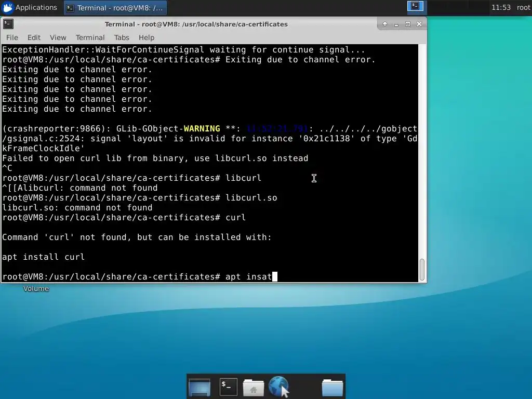Click terminal window menu icon in title bar

8,24
